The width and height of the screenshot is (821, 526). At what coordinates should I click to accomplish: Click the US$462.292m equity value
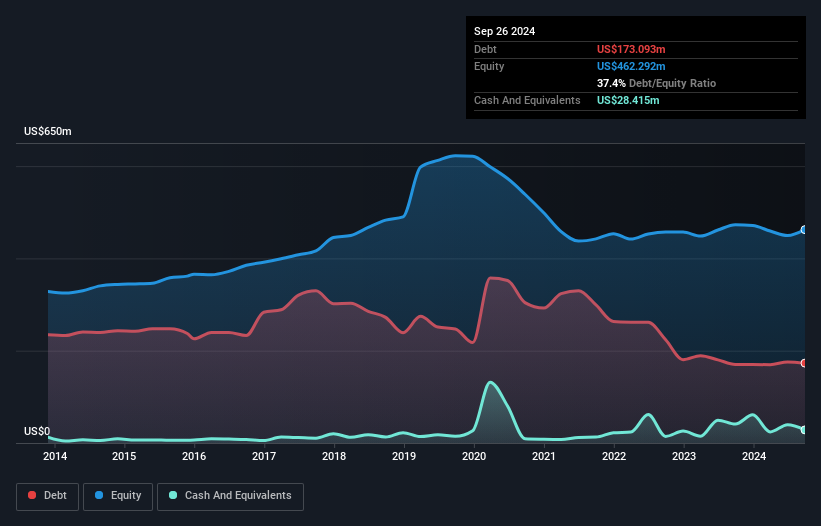pyautogui.click(x=631, y=66)
